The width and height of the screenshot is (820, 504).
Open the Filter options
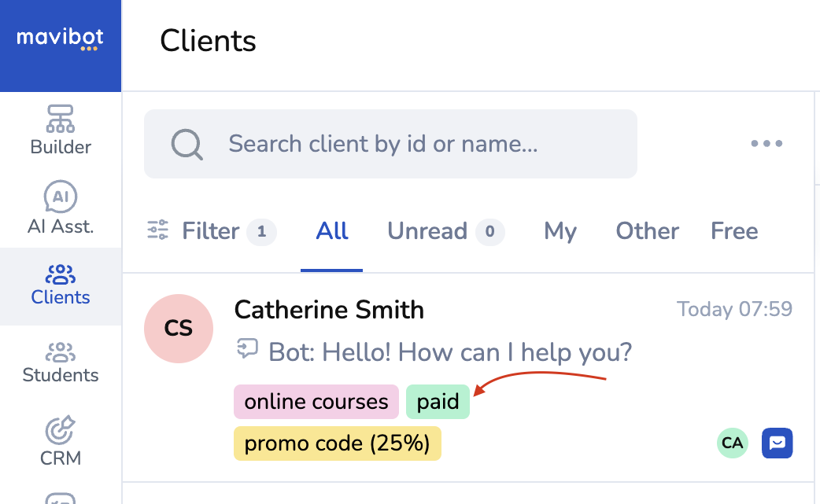210,231
